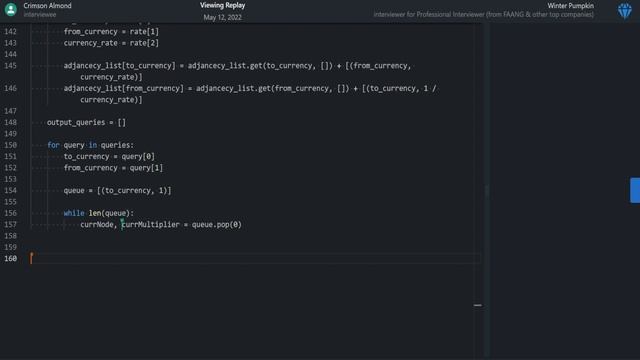Click the 'Crimson Almond' name label
The width and height of the screenshot is (640, 360).
[x=47, y=6]
